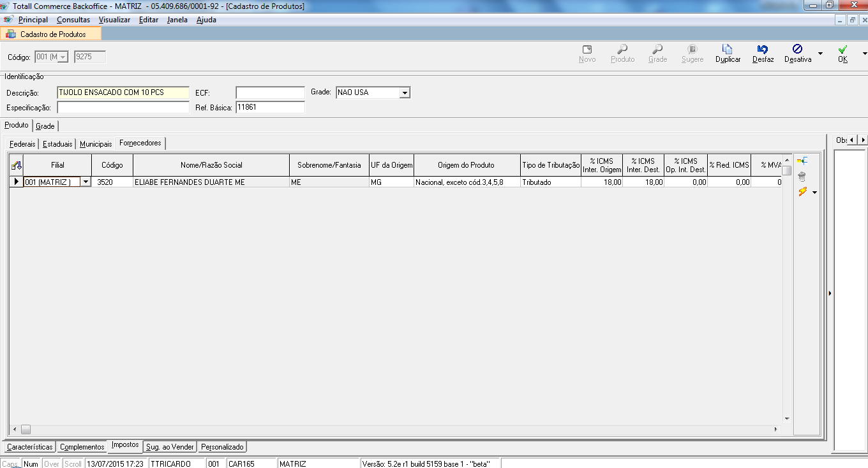The image size is (868, 468).
Task: Confirm with the green OK checkmark
Action: (842, 49)
